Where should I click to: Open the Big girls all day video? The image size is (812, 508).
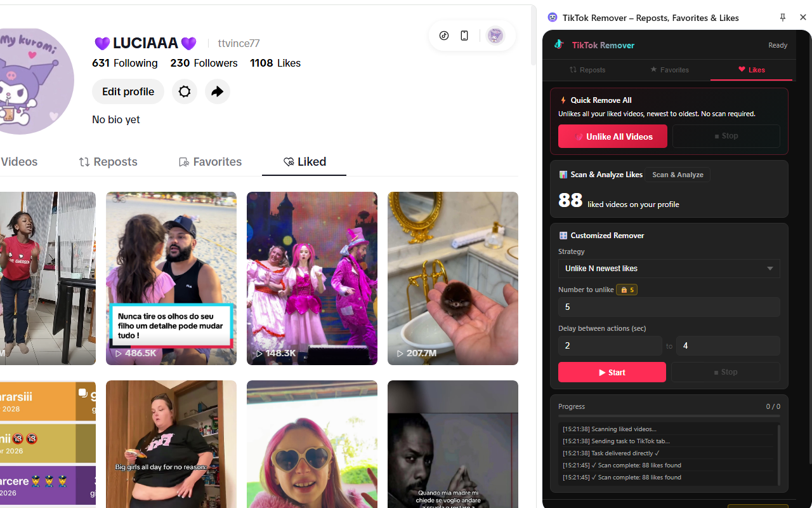pyautogui.click(x=171, y=444)
